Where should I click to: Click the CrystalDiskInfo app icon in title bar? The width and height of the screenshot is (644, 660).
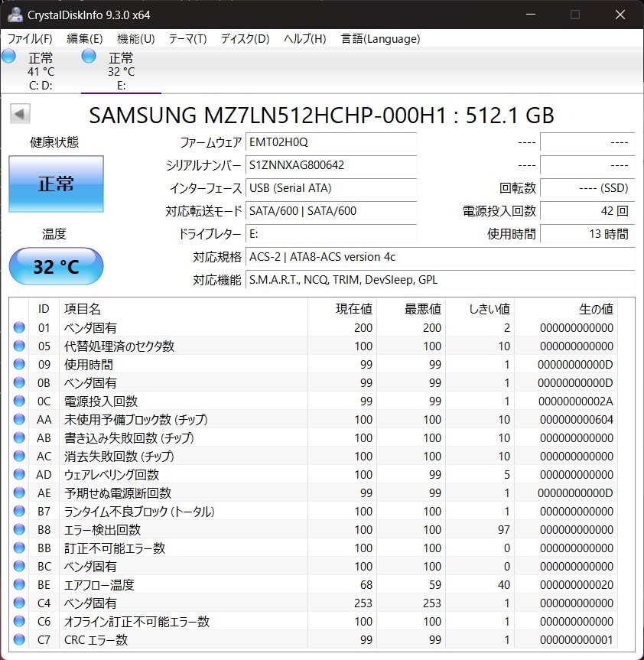tap(15, 15)
